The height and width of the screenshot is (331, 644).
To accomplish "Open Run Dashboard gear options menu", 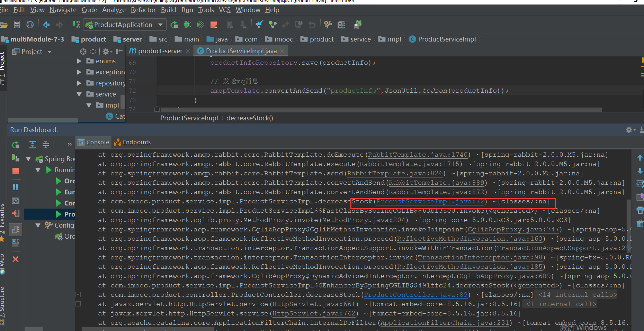I will (630, 130).
